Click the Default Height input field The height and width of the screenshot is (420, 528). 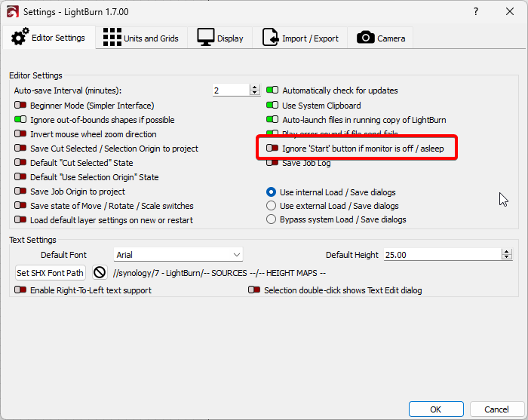click(443, 255)
